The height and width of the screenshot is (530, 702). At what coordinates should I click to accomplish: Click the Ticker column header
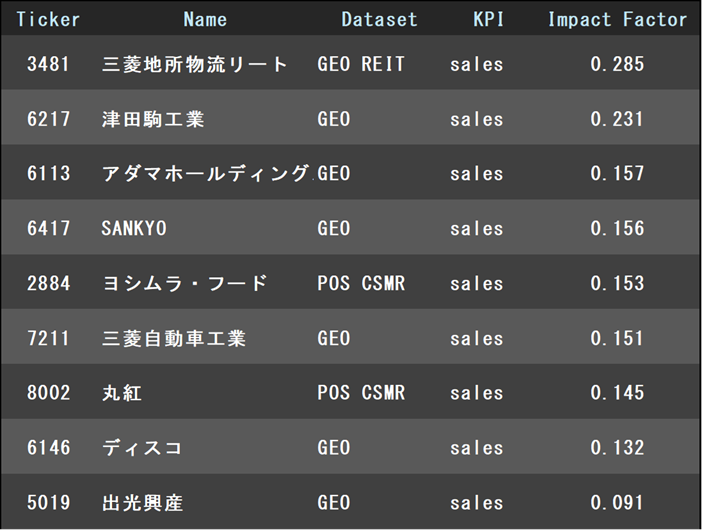tap(48, 19)
